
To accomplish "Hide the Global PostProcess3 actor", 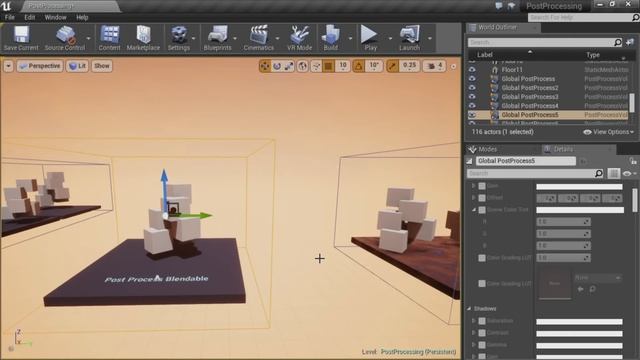I will pyautogui.click(x=472, y=97).
